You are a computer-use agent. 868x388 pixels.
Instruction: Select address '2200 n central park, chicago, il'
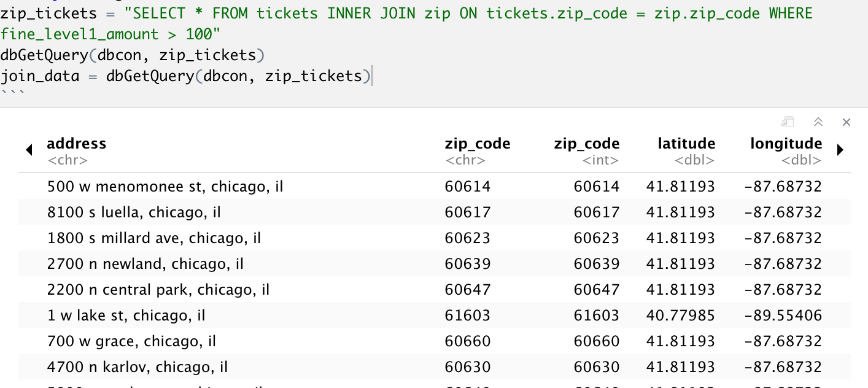point(158,289)
